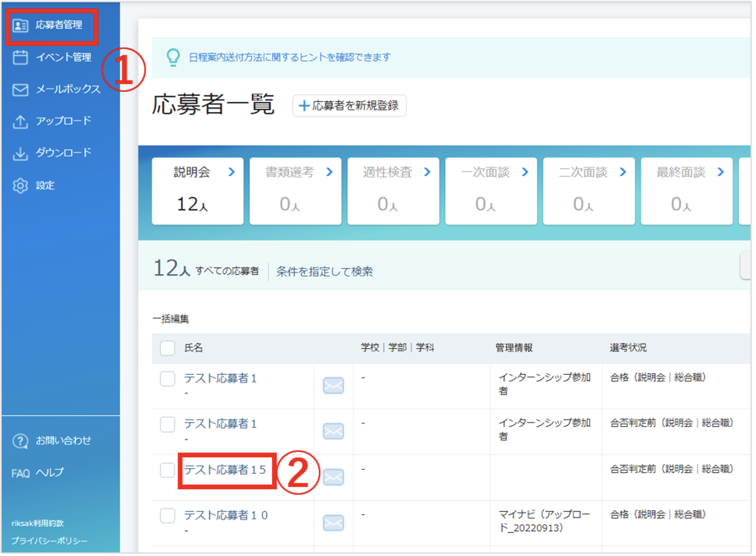The height and width of the screenshot is (556, 756).
Task: Tick checkbox for テスト応募者10
Action: (x=167, y=516)
